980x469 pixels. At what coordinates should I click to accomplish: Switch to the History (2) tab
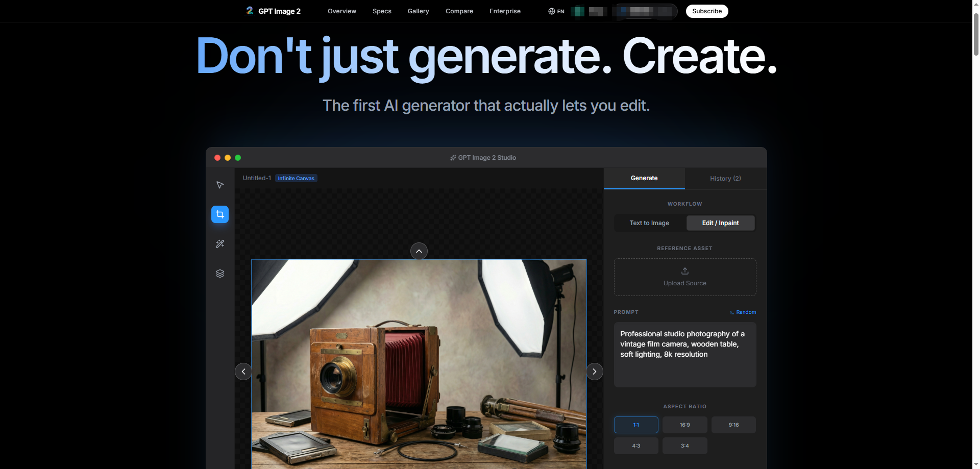[725, 178]
